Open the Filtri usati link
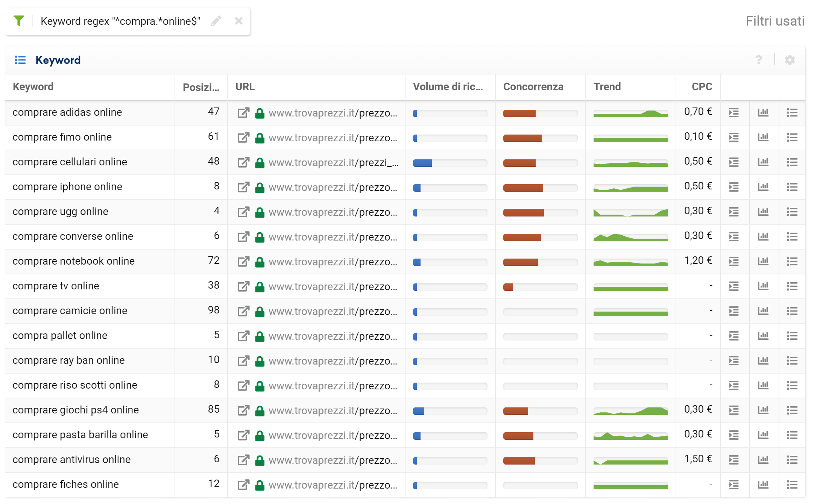This screenshot has height=504, width=814. click(775, 21)
